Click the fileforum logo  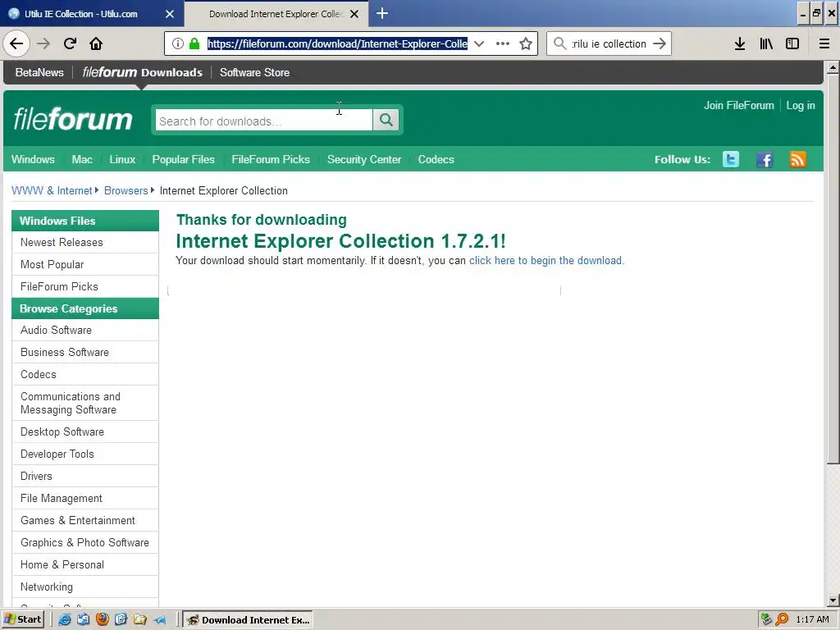(73, 119)
